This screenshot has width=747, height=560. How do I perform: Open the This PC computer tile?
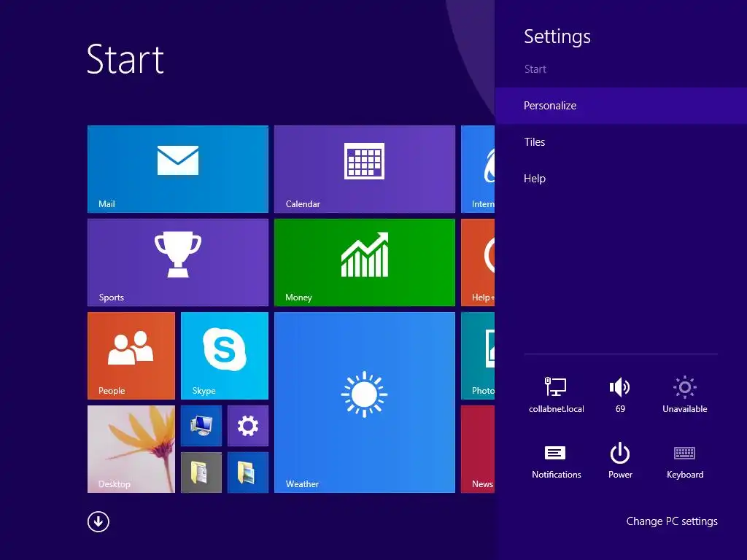point(201,426)
